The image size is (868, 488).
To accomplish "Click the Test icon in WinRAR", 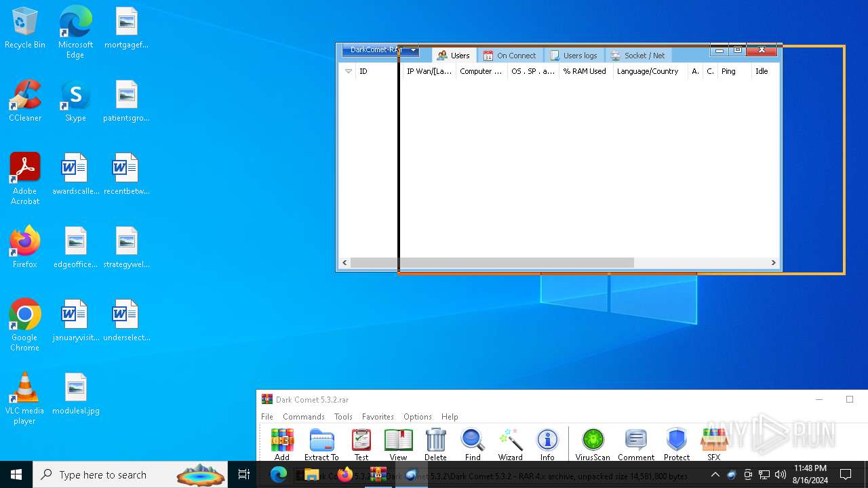I will [361, 445].
